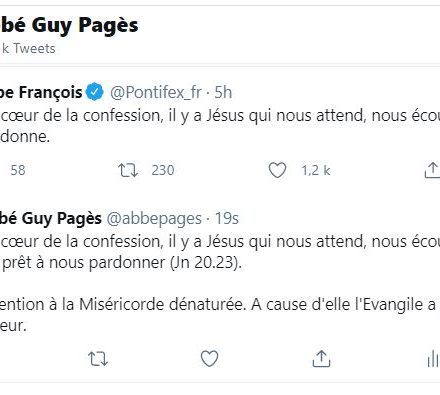Open Pontifex tweet text about confession
Screen dimensions: 440x395
click(220, 126)
